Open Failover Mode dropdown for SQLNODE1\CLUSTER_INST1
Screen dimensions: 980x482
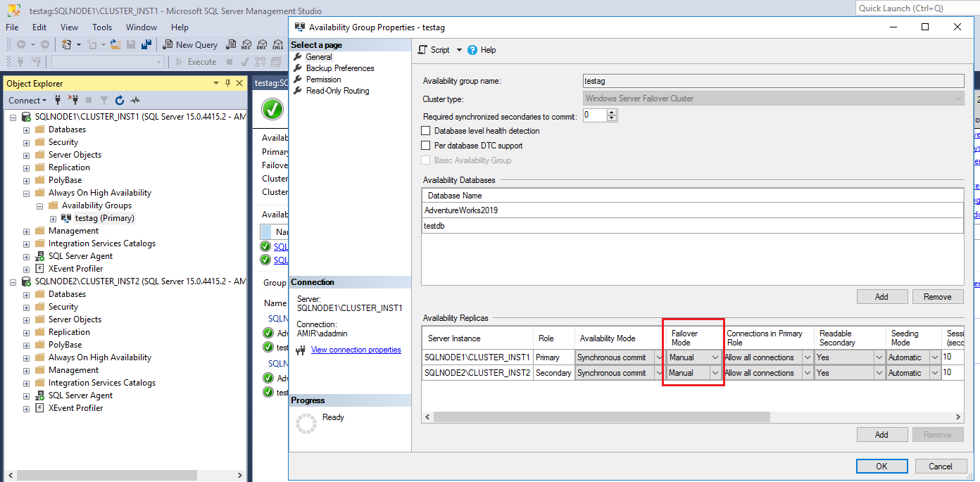715,357
